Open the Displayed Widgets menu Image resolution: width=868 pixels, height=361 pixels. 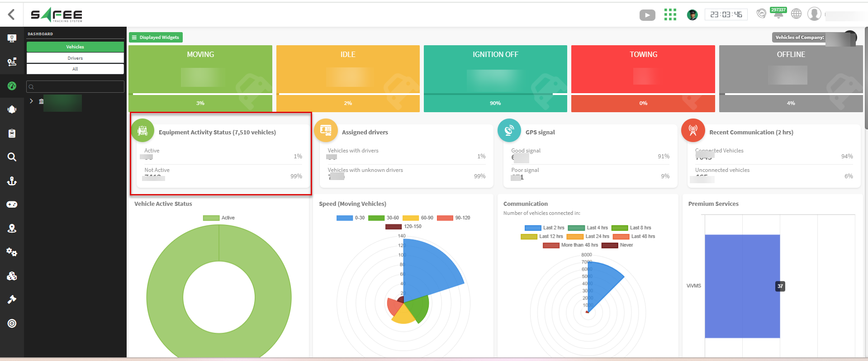[x=156, y=38]
